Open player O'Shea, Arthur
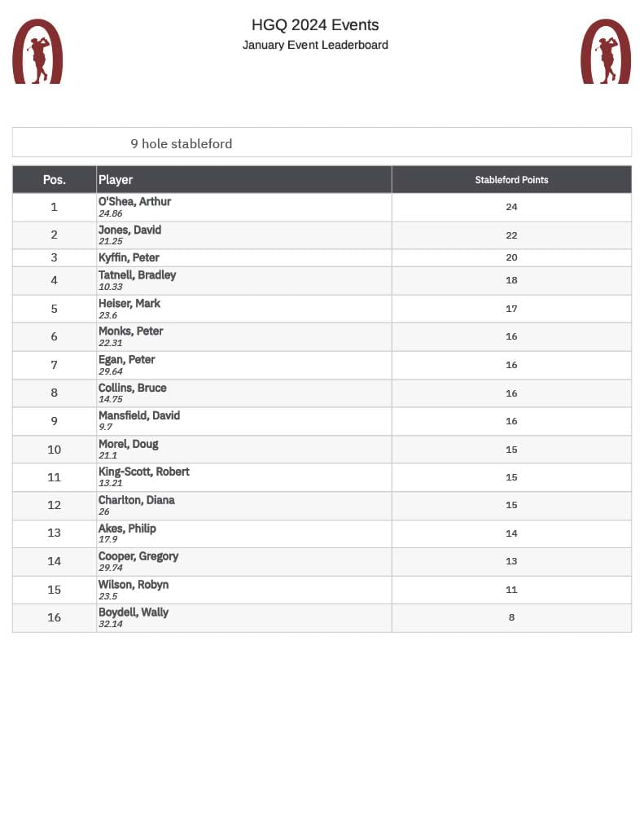 tap(134, 201)
